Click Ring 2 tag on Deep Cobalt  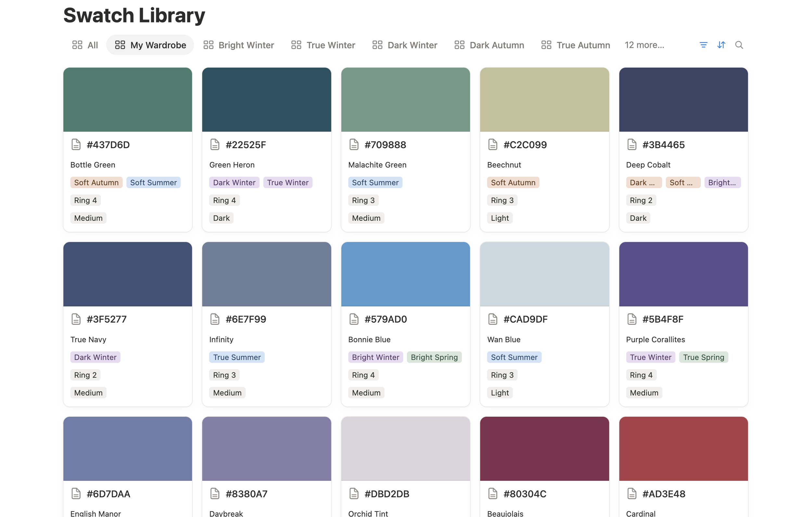(641, 200)
